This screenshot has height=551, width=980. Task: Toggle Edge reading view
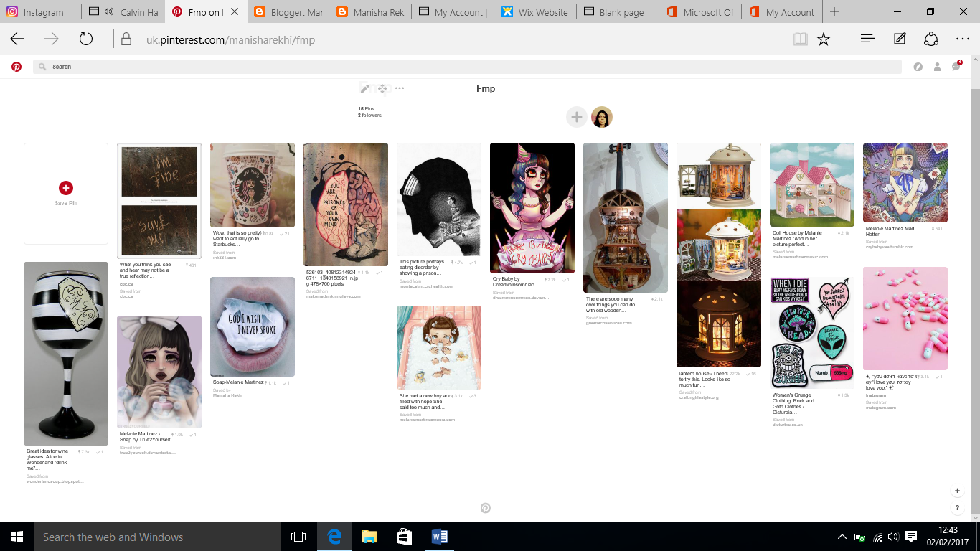tap(800, 39)
